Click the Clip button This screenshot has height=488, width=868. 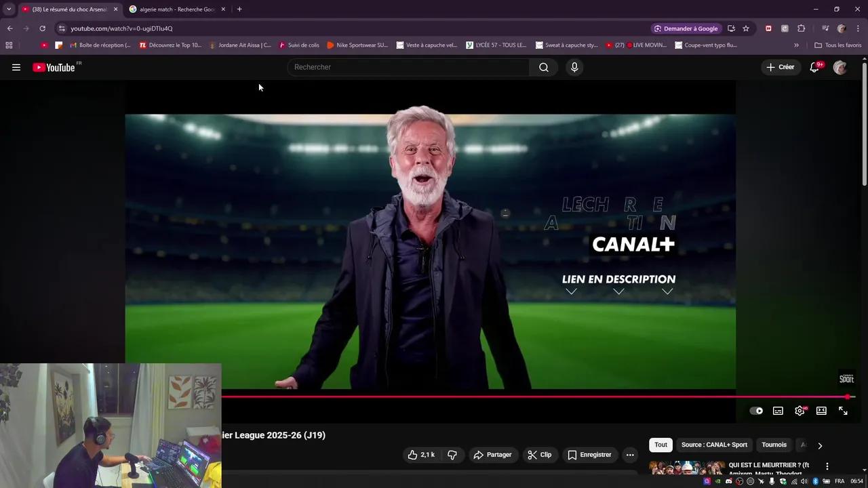pyautogui.click(x=540, y=455)
